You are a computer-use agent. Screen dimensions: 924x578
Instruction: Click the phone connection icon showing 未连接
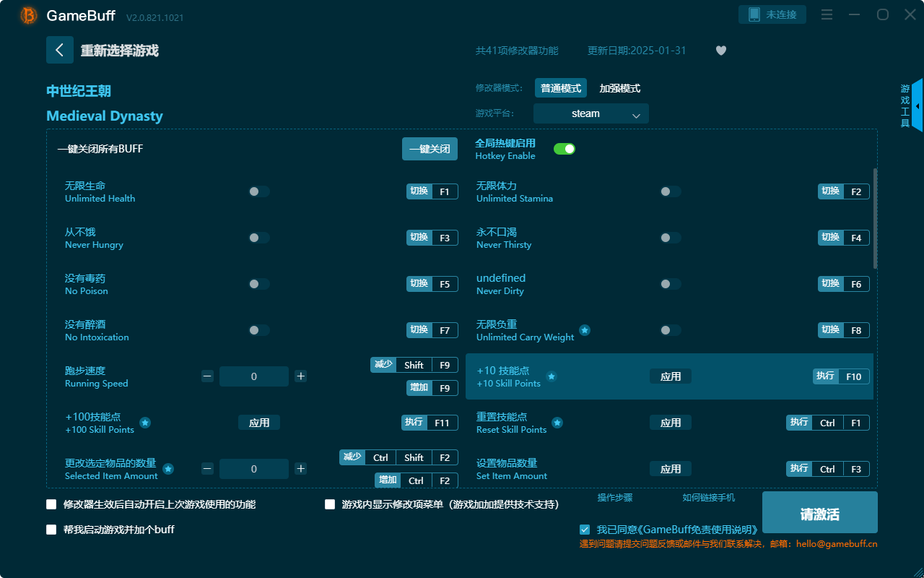tap(772, 14)
